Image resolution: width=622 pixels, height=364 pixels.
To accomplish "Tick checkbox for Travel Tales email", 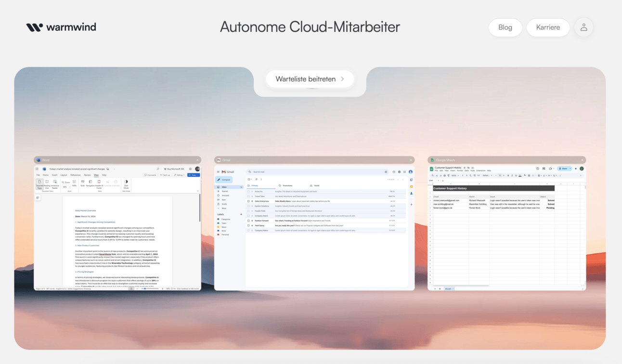I will coord(248,196).
